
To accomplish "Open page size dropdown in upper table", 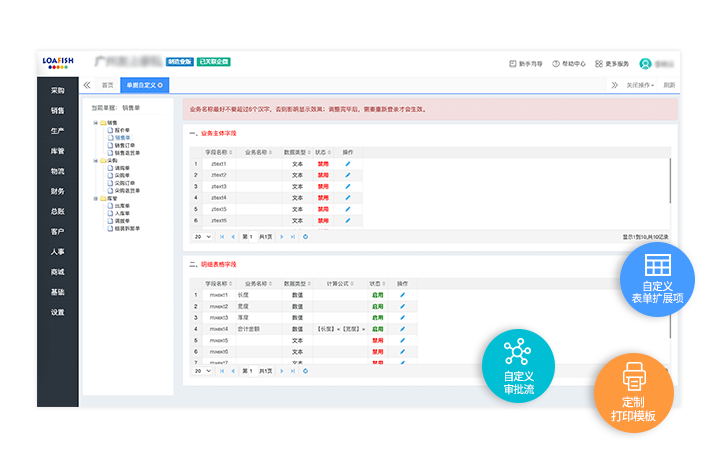I will click(x=202, y=237).
